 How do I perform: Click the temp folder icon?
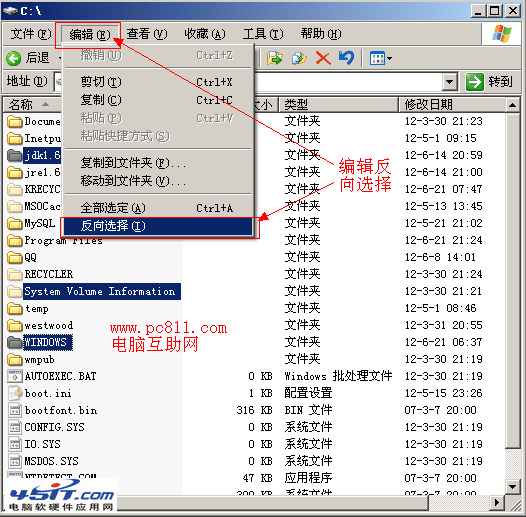[x=14, y=308]
